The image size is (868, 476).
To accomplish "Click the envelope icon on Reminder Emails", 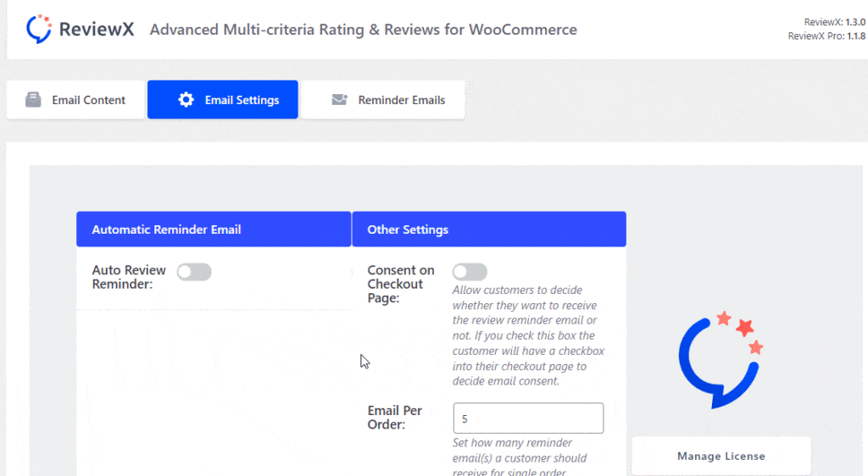I will [339, 99].
